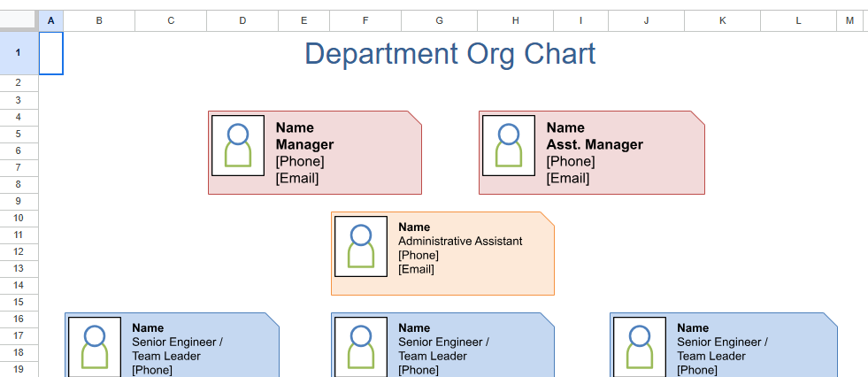
Task: Click row 15 header
Action: [19, 302]
